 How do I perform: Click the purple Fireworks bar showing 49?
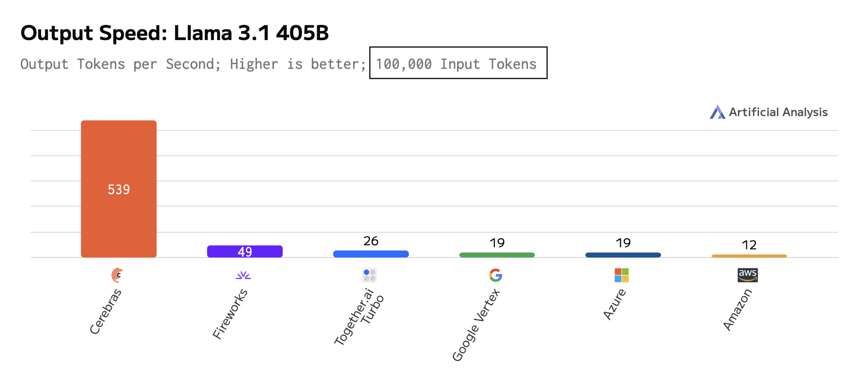245,251
